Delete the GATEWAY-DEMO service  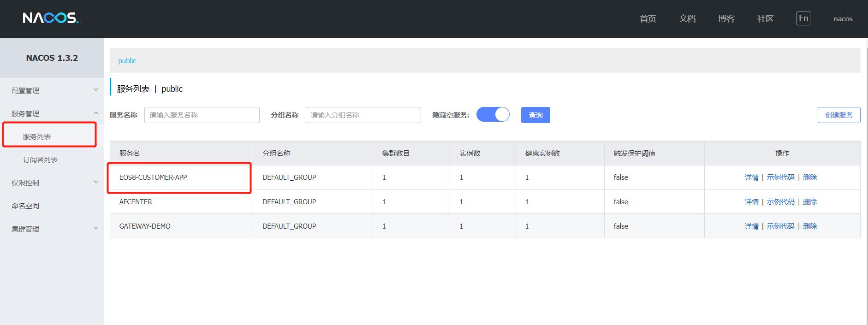pyautogui.click(x=809, y=226)
